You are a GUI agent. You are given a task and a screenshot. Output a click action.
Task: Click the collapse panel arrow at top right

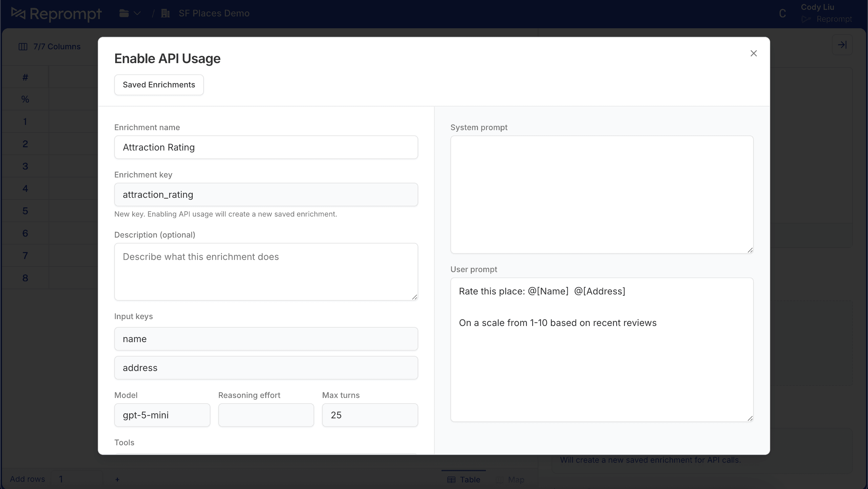(x=842, y=44)
